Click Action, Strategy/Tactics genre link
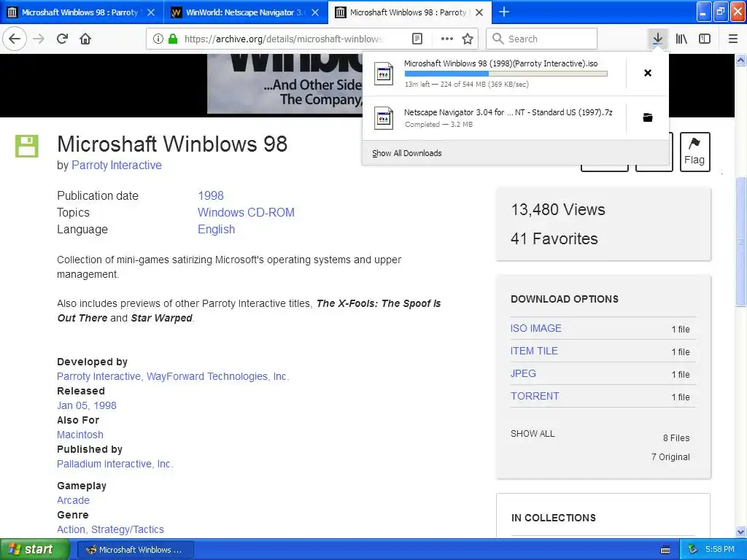The height and width of the screenshot is (560, 747). click(110, 529)
